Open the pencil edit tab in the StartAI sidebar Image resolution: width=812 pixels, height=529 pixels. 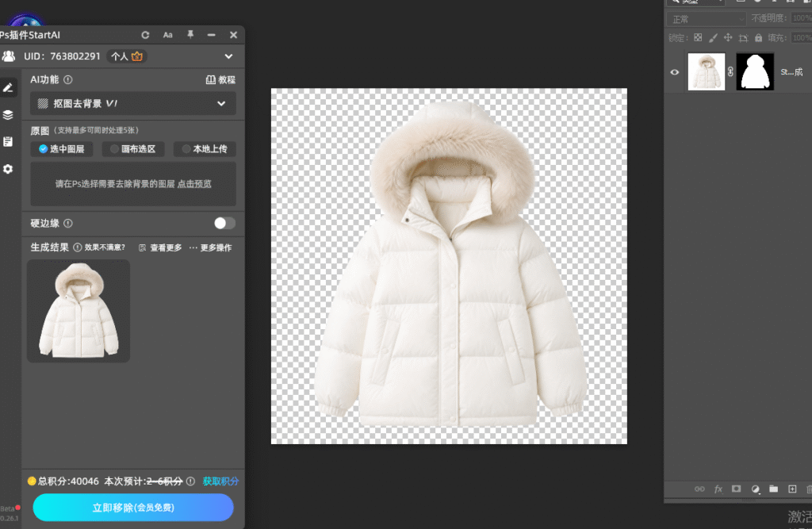[8, 87]
